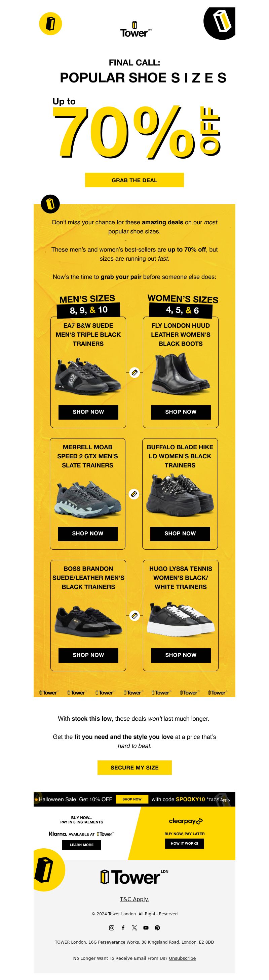Image resolution: width=269 pixels, height=980 pixels.
Task: Click the Unsubscribe link
Action: [182, 958]
